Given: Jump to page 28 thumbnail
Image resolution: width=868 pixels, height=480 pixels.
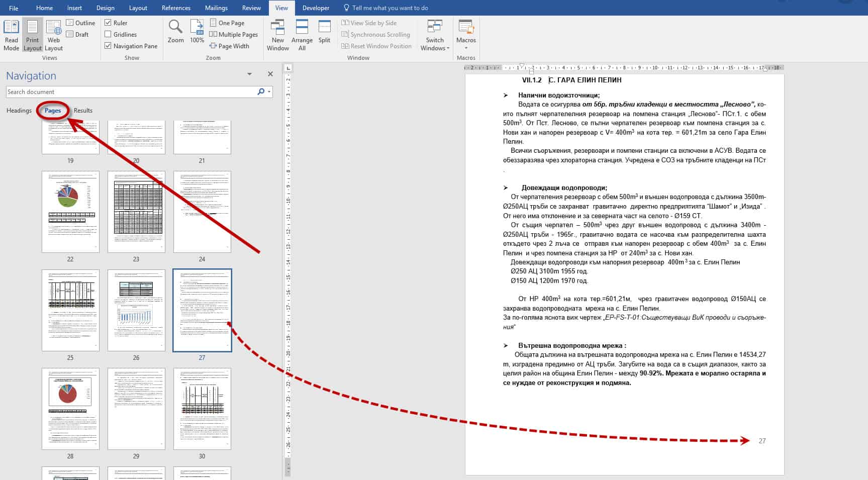Looking at the screenshot, I should 70,409.
